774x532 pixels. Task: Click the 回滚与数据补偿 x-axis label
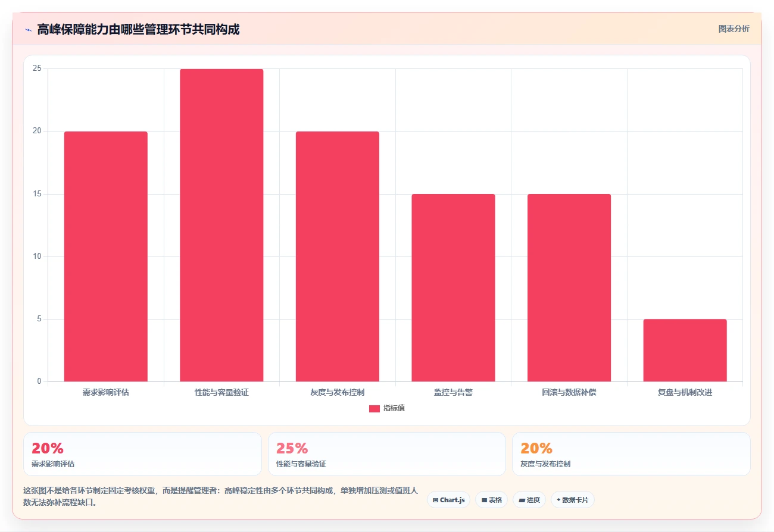coord(569,393)
